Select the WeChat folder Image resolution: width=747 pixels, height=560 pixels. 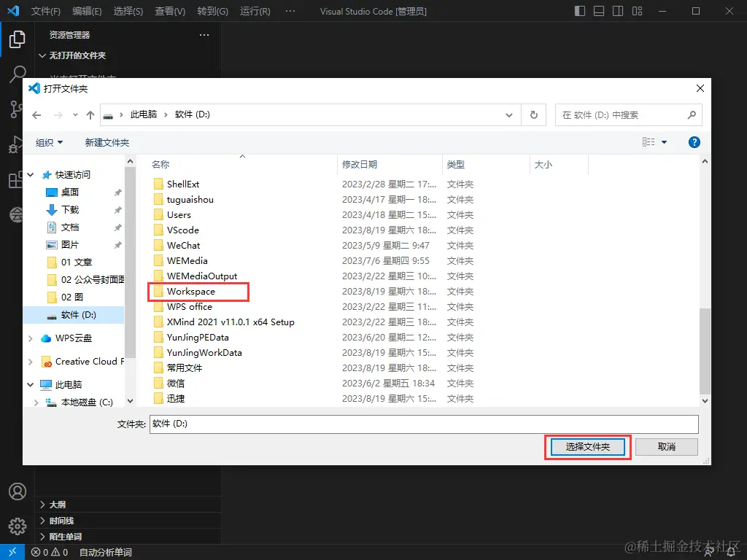tap(183, 245)
